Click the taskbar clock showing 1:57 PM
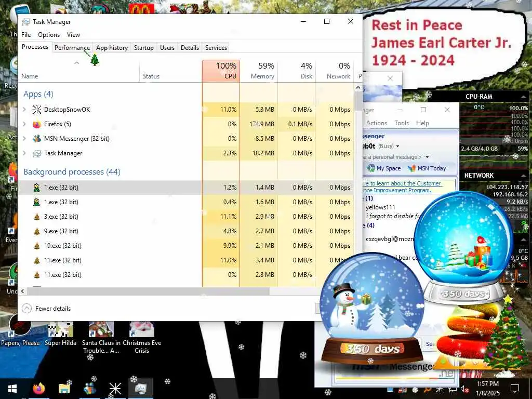 tap(487, 389)
